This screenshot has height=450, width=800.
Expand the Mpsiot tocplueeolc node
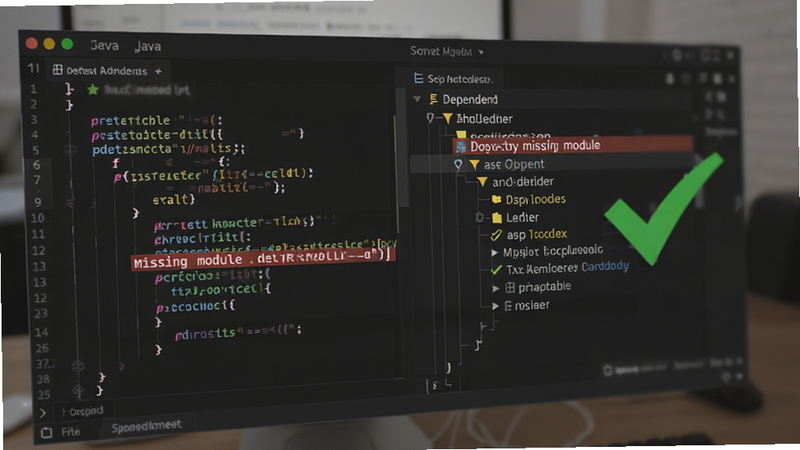494,253
